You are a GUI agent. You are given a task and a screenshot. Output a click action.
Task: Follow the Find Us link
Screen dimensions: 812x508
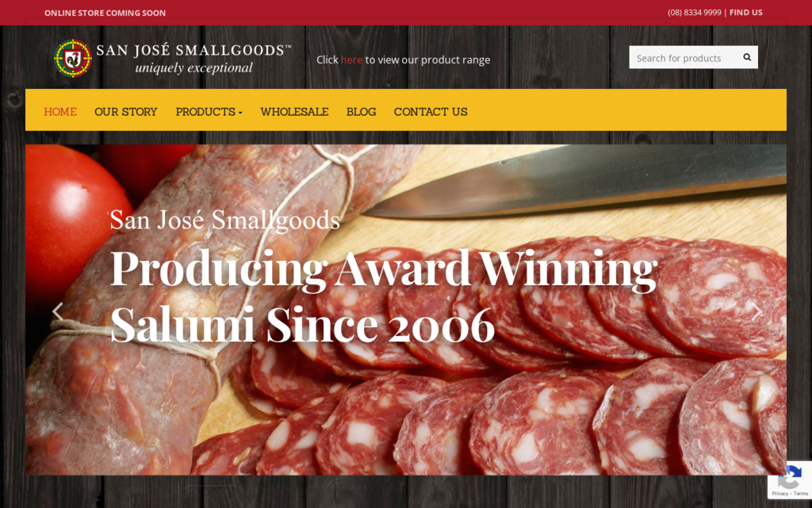745,13
